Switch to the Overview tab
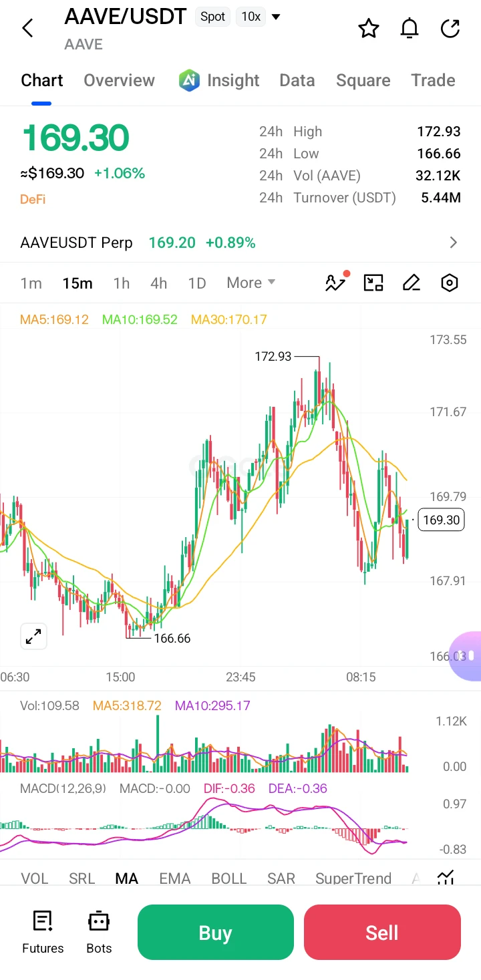Image resolution: width=481 pixels, height=980 pixels. click(119, 80)
